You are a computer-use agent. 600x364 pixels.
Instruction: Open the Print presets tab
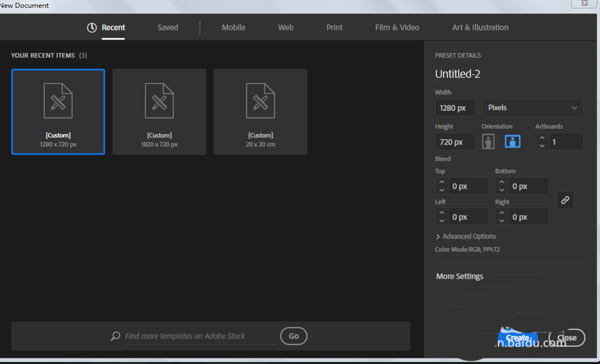(x=334, y=28)
